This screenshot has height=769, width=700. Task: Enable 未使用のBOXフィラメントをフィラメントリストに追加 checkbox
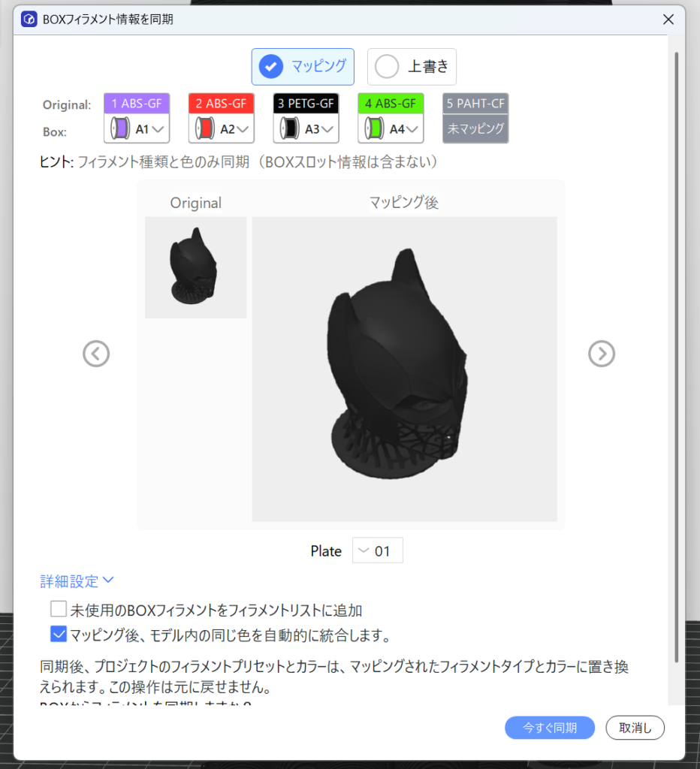(59, 609)
